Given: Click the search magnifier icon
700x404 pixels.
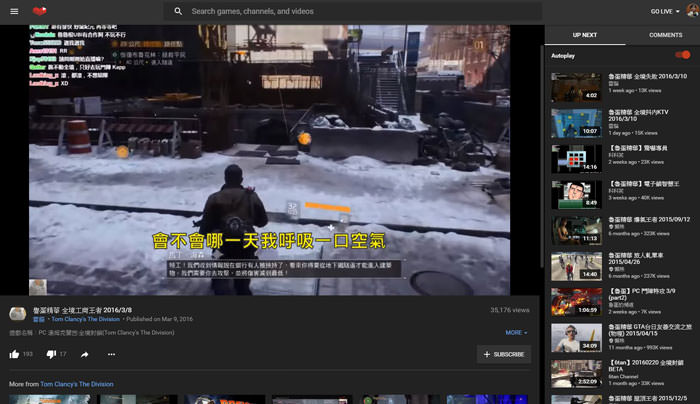Looking at the screenshot, I should (x=178, y=11).
